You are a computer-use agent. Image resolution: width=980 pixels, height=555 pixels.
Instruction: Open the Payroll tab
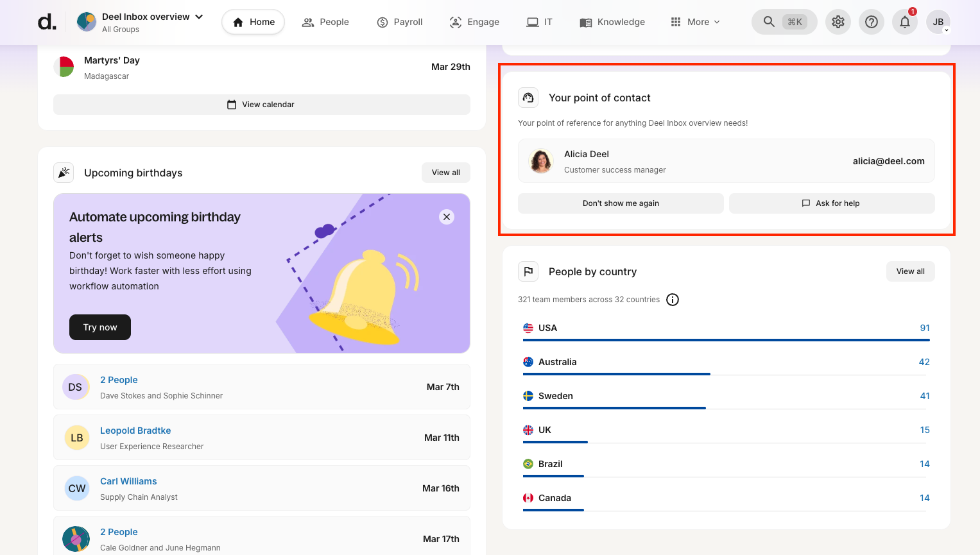pyautogui.click(x=400, y=22)
